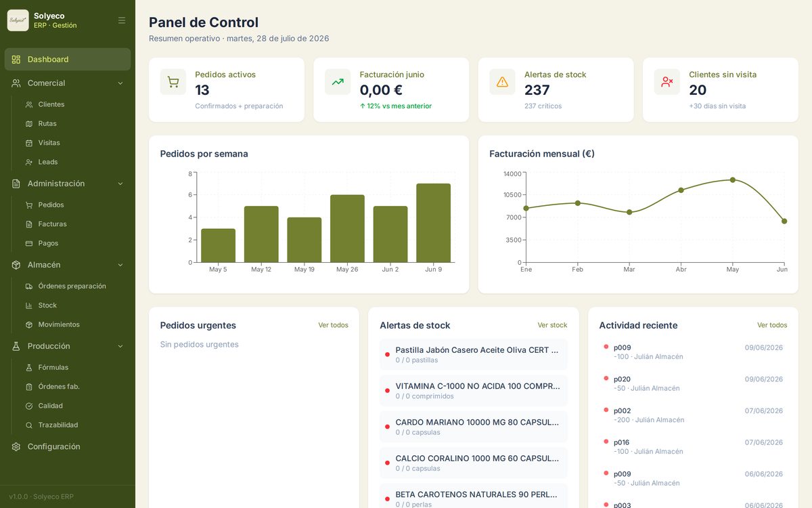Click the add-user icon beside Leads

point(29,163)
